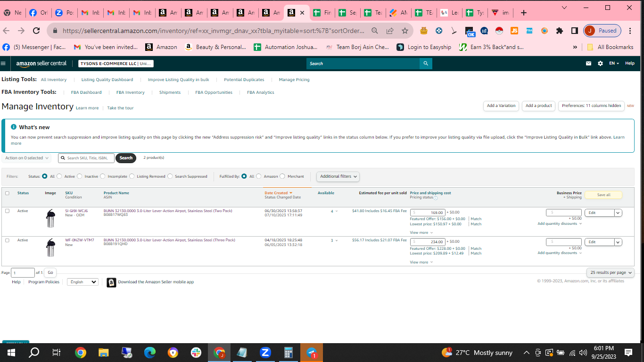The width and height of the screenshot is (644, 362).
Task: Open the Edit dropdown arrow for the Three Pack
Action: (618, 242)
